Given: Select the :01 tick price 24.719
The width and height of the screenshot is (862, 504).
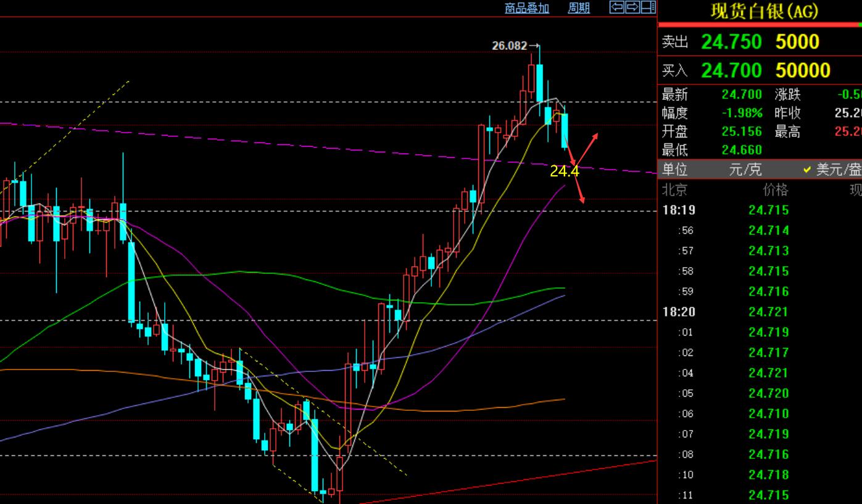Looking at the screenshot, I should pyautogui.click(x=768, y=332).
